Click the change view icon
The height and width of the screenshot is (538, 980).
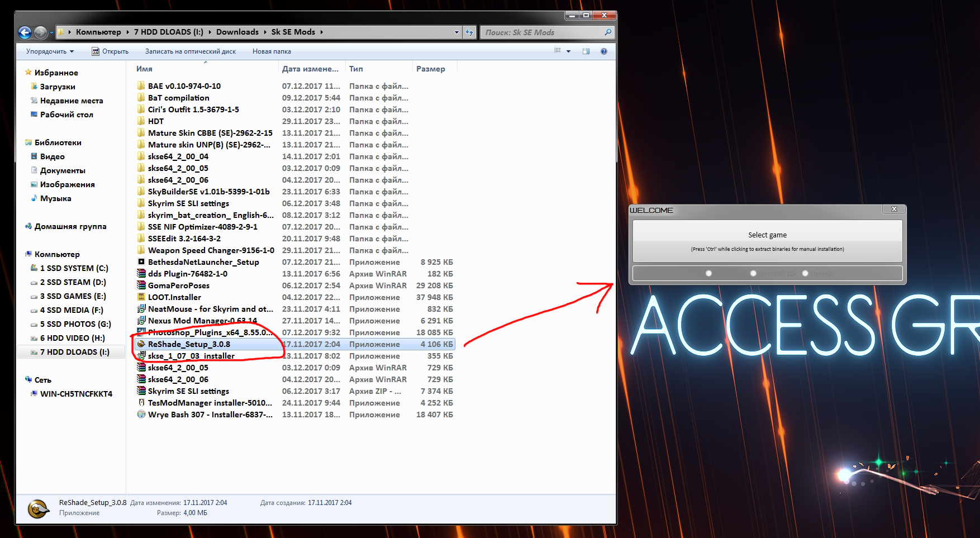pos(557,51)
